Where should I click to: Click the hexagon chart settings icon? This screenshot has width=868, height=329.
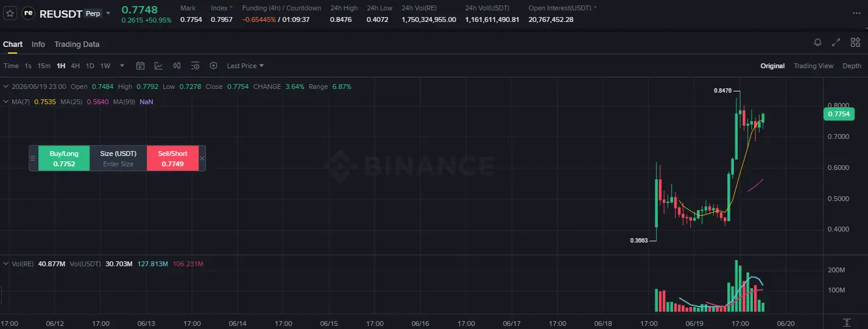point(214,66)
